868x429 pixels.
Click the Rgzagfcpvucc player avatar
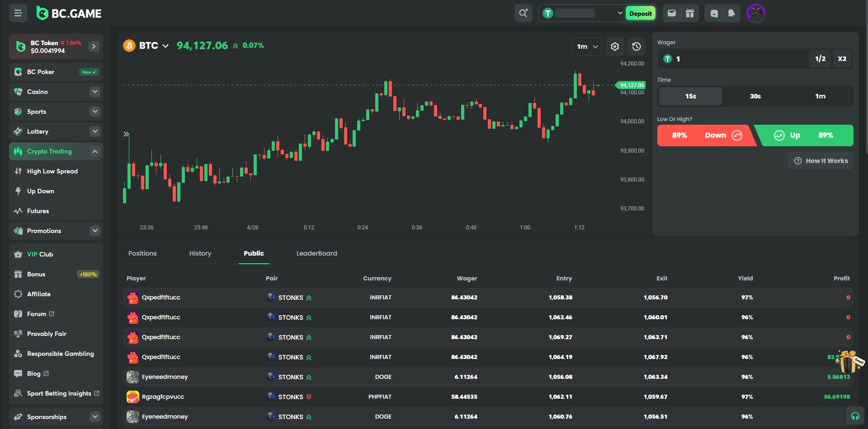tap(132, 397)
